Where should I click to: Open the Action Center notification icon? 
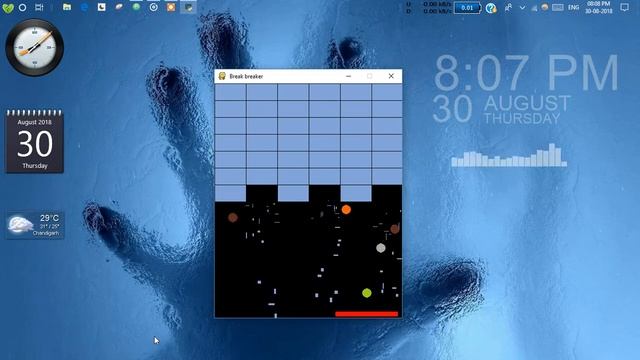point(624,7)
